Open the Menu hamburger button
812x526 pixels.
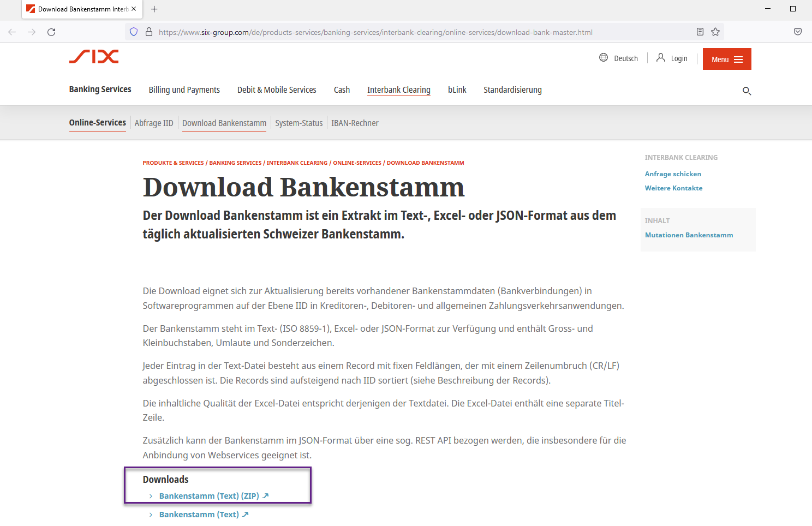pos(727,59)
